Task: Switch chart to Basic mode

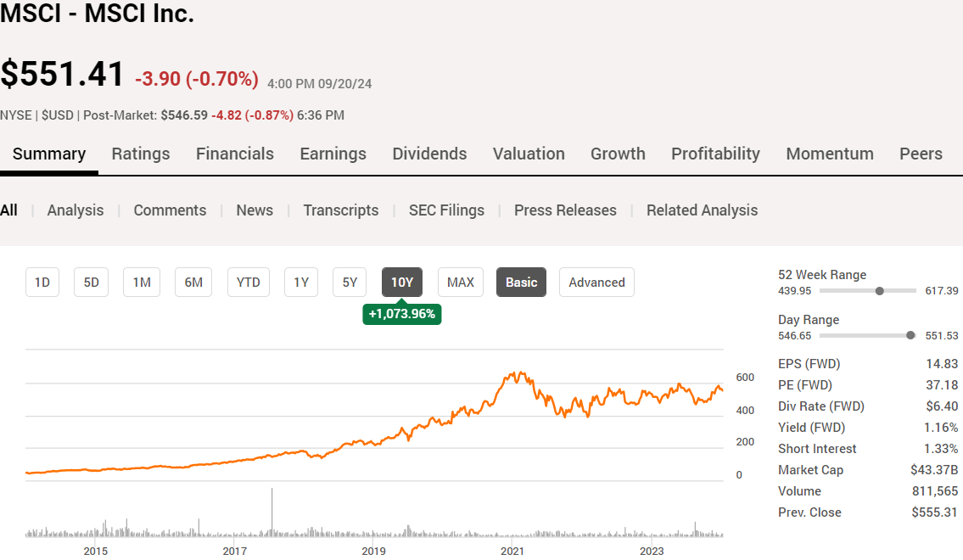Action: [x=522, y=283]
